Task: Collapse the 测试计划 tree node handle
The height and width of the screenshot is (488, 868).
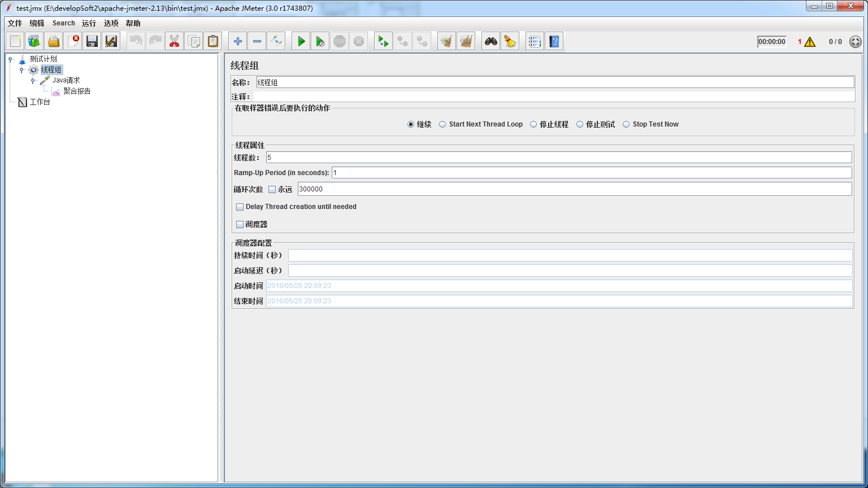Action: [10, 59]
